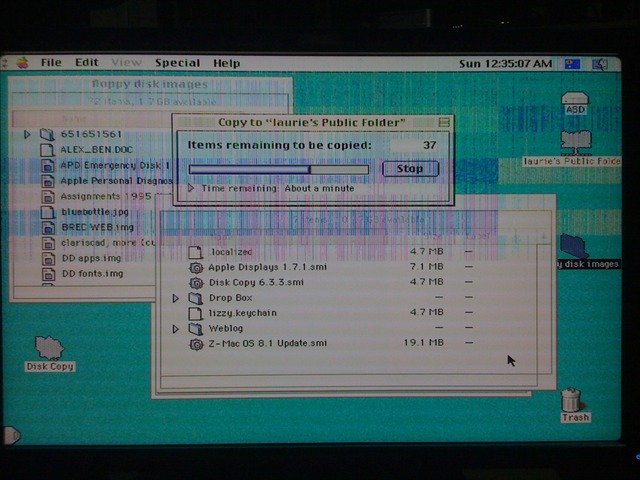640x480 pixels.
Task: Click Stop in the copy dialog
Action: pyautogui.click(x=410, y=169)
